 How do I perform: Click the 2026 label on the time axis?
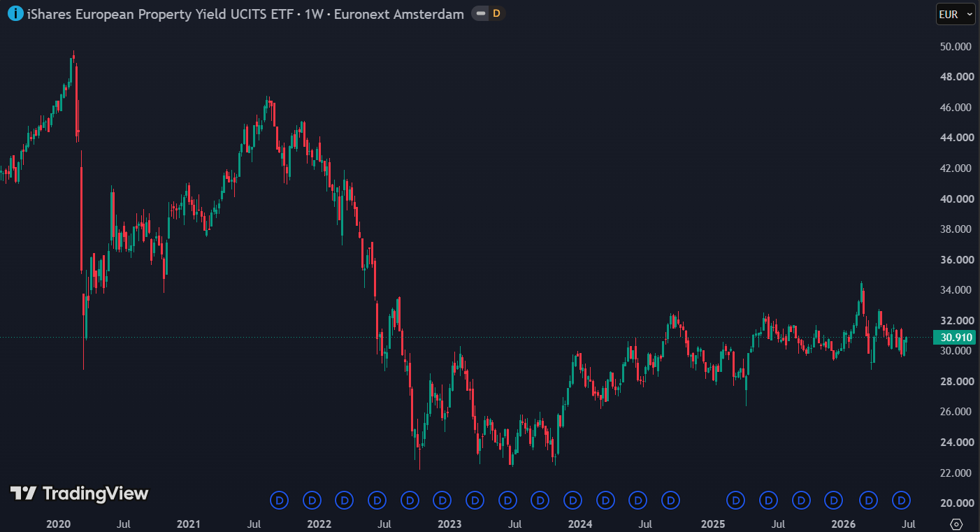(x=844, y=524)
